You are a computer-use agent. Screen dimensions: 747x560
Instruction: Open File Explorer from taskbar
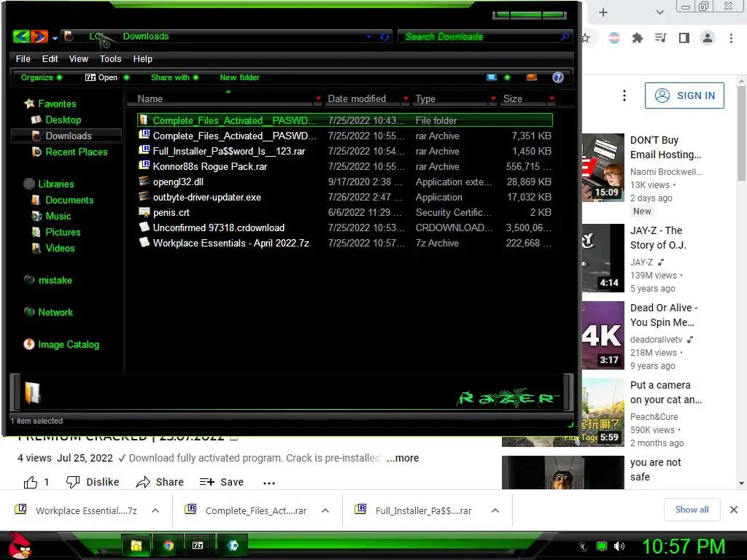coord(136,545)
